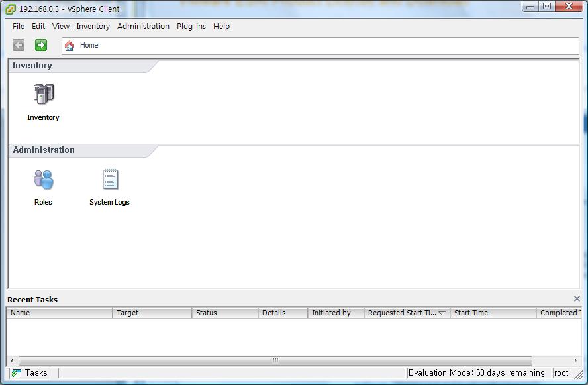Open the Edit menu
Screen dimensions: 588x385
point(38,27)
